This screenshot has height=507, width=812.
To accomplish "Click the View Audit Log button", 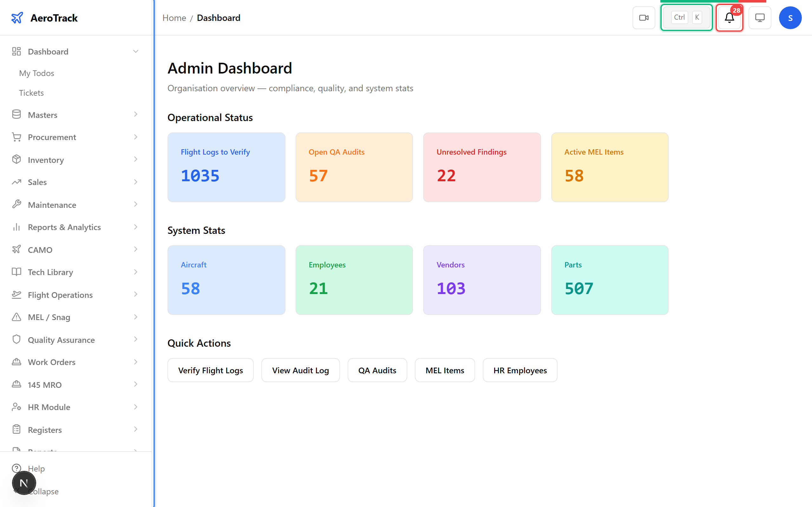I will click(x=300, y=370).
